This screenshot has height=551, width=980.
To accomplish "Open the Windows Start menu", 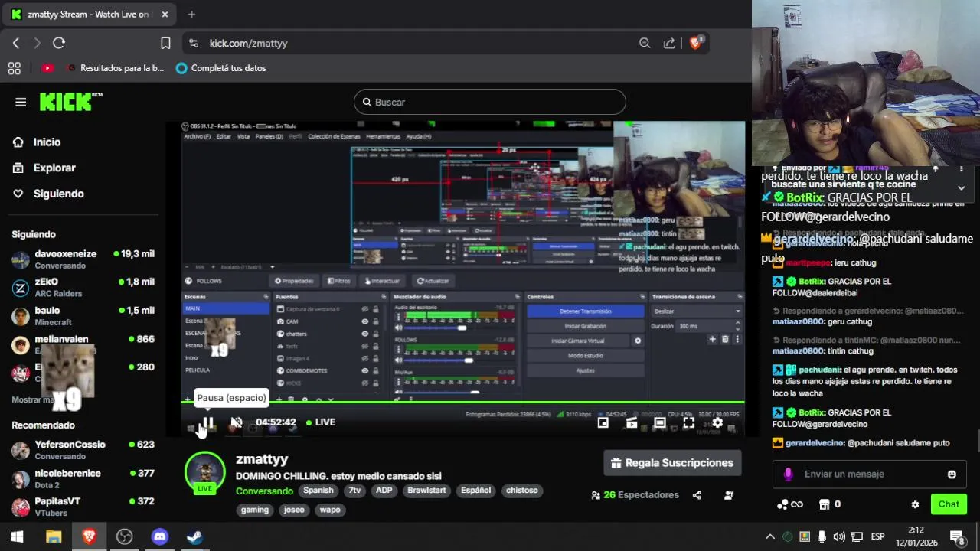I will pyautogui.click(x=17, y=536).
